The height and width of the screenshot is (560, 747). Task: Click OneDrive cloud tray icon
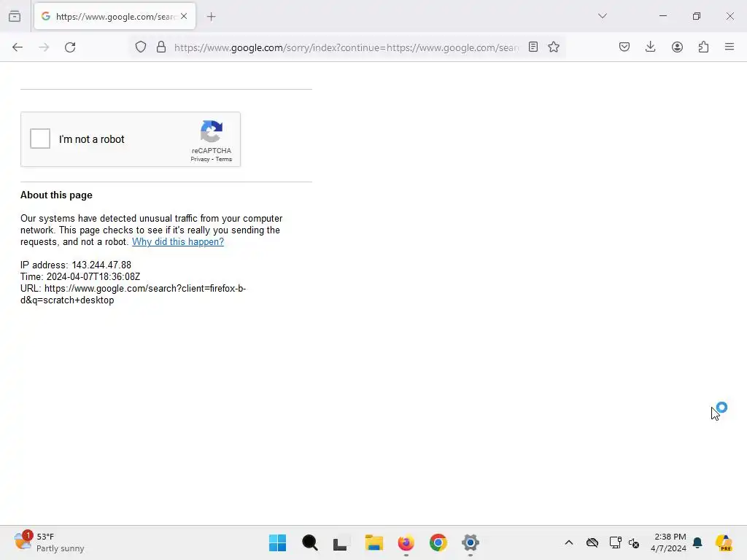pyautogui.click(x=592, y=542)
